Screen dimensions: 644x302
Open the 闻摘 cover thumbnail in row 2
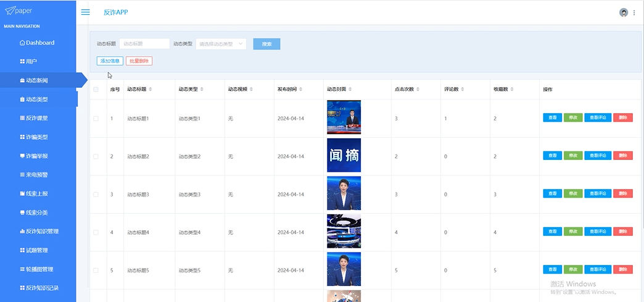point(344,155)
